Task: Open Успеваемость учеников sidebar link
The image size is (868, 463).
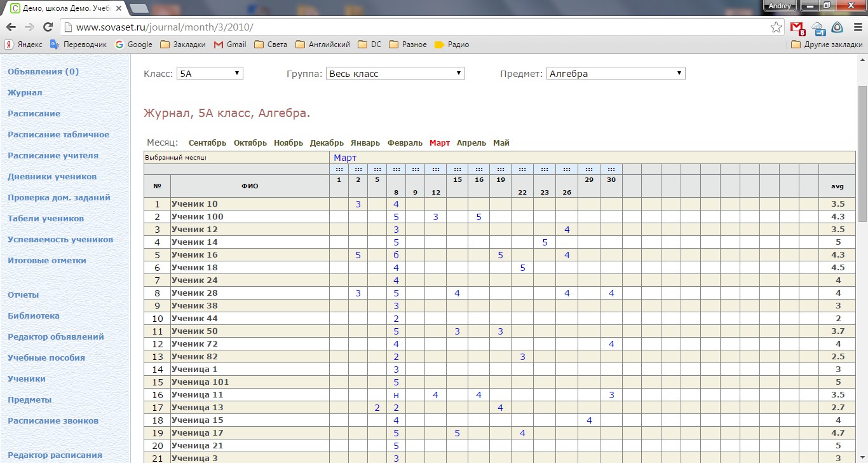Action: pos(60,240)
